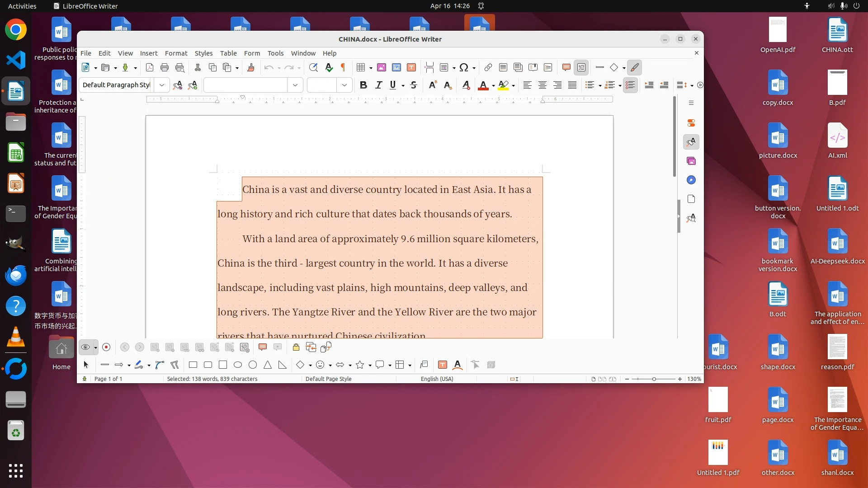The width and height of the screenshot is (868, 488).
Task: Click the Insert Text Box icon
Action: [x=411, y=68]
